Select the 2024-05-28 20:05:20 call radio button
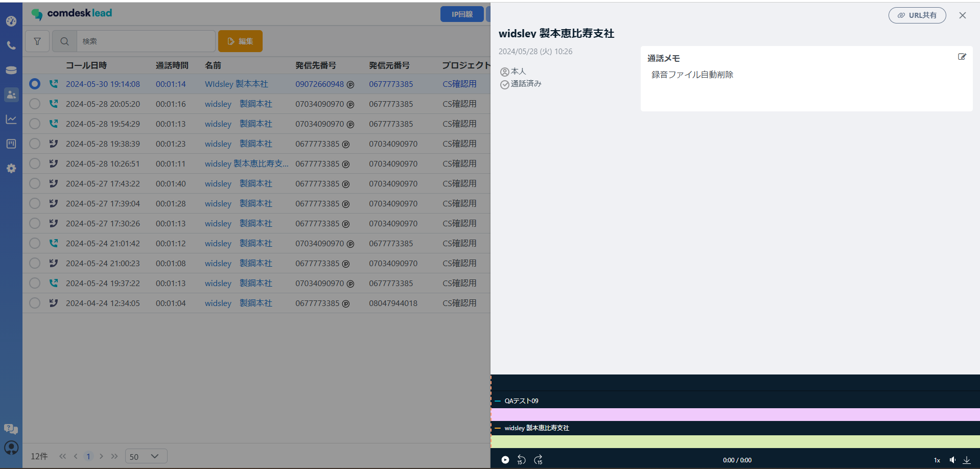This screenshot has height=469, width=980. pyautogui.click(x=35, y=104)
